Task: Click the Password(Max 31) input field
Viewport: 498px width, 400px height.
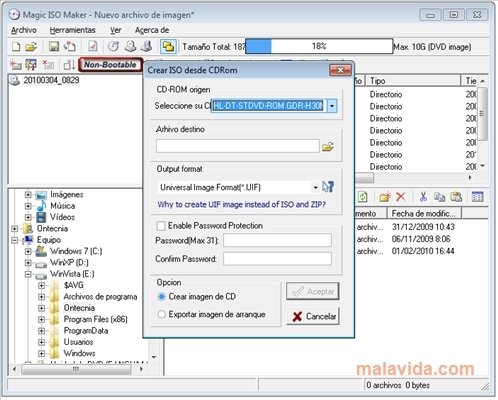Action: point(277,240)
